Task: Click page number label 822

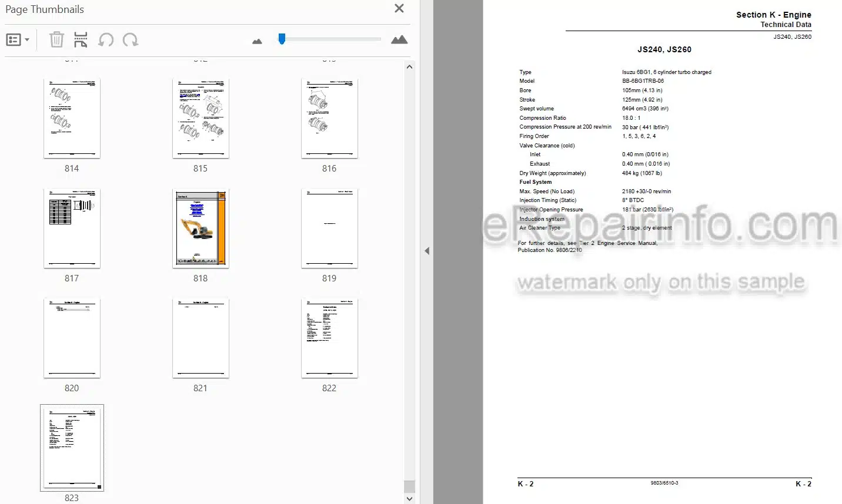Action: (329, 388)
